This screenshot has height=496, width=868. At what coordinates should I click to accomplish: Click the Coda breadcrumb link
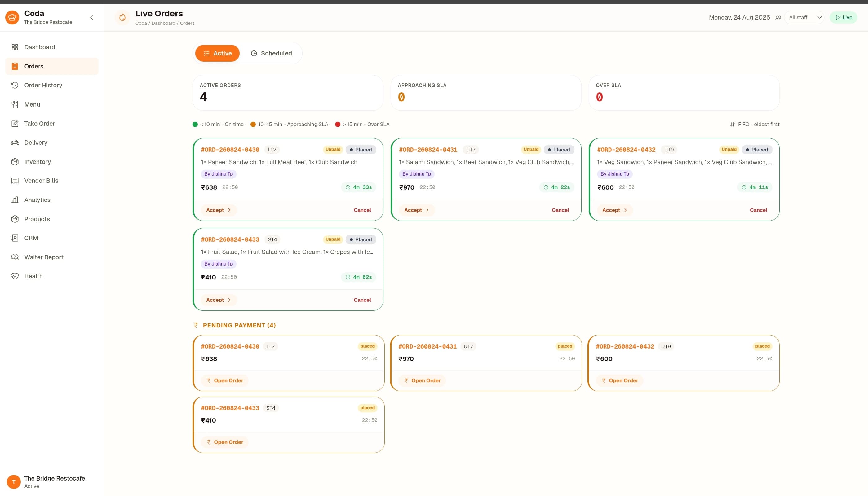point(141,23)
